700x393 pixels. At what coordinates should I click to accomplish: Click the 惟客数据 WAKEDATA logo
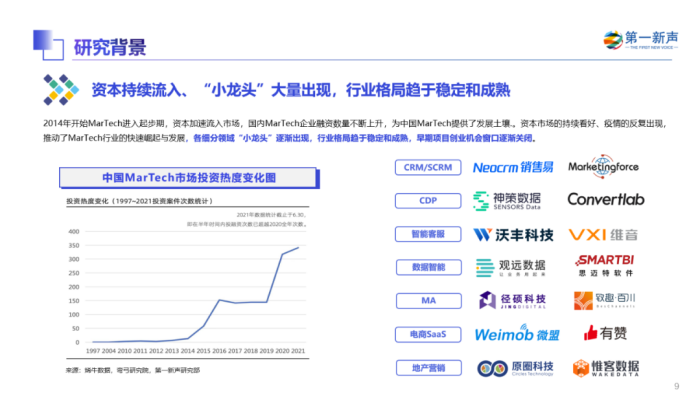pyautogui.click(x=606, y=368)
